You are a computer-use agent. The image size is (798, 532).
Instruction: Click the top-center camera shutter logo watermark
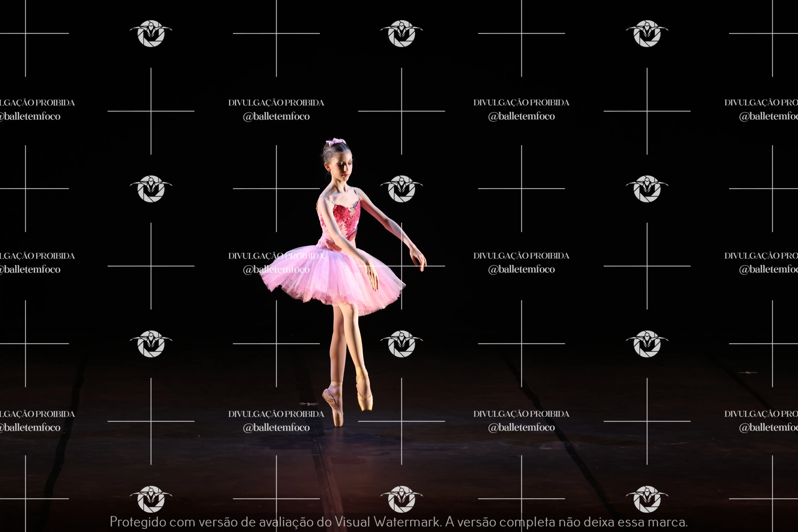pos(401,33)
